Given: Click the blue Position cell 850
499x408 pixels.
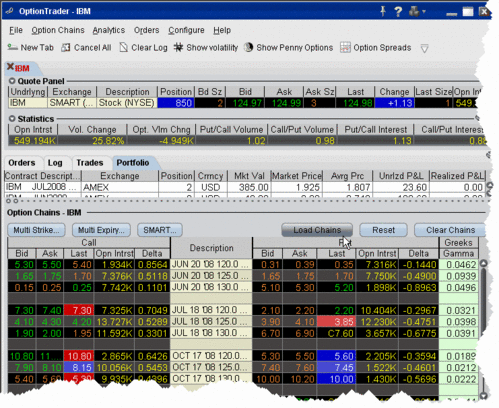Looking at the screenshot, I should pos(175,103).
